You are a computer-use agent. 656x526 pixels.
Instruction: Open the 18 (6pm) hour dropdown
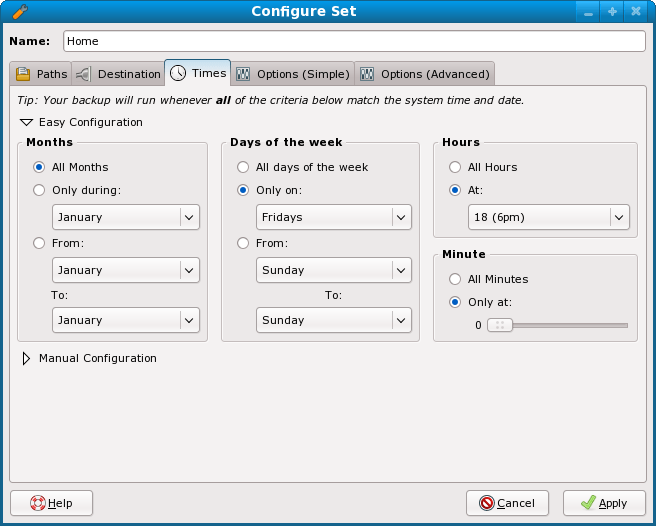coord(548,217)
